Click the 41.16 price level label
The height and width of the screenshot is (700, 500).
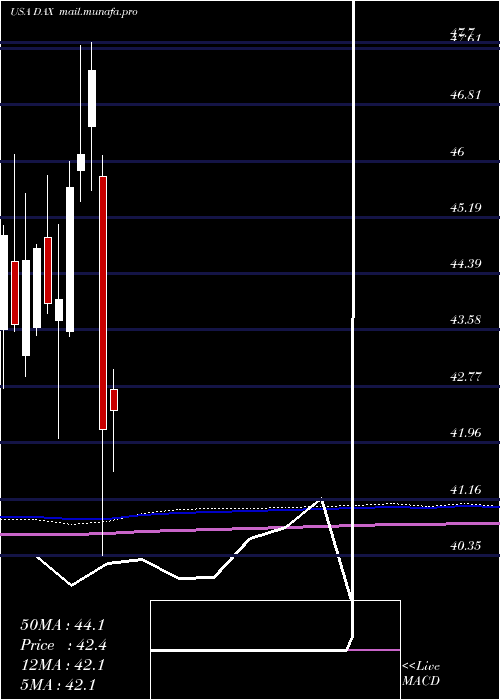[x=466, y=490]
